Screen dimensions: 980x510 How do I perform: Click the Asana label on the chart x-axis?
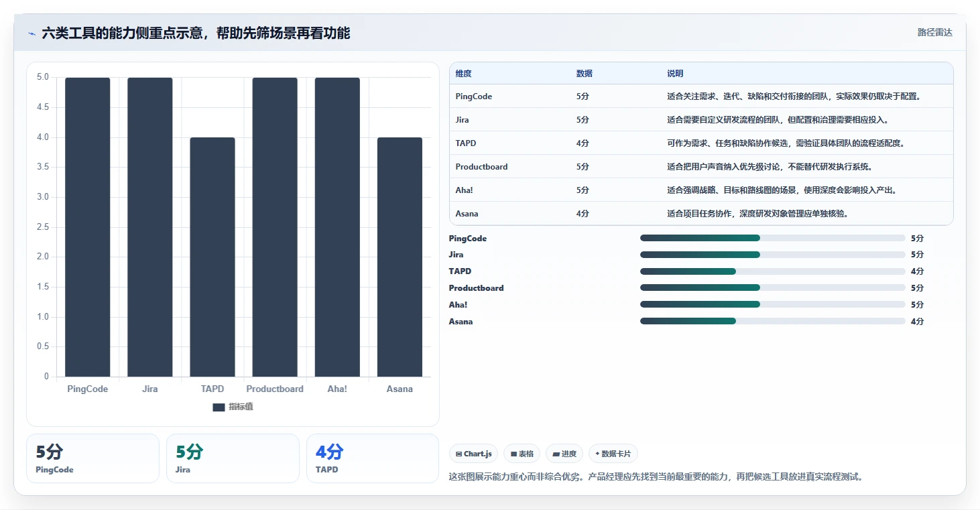400,389
